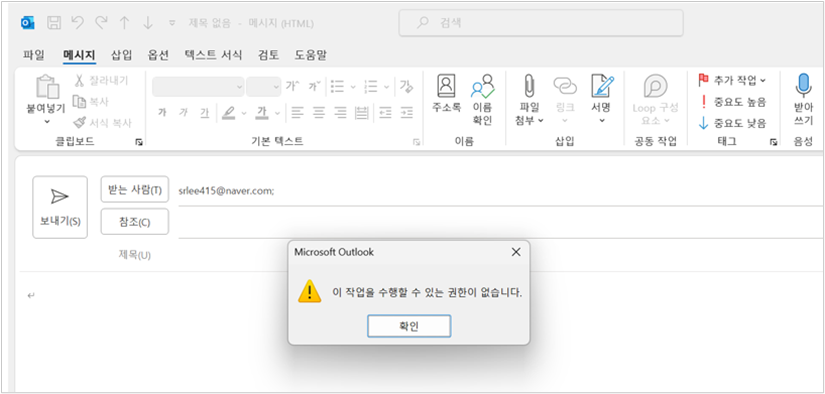Open the 파일 tab
This screenshot has width=825, height=394.
[34, 55]
